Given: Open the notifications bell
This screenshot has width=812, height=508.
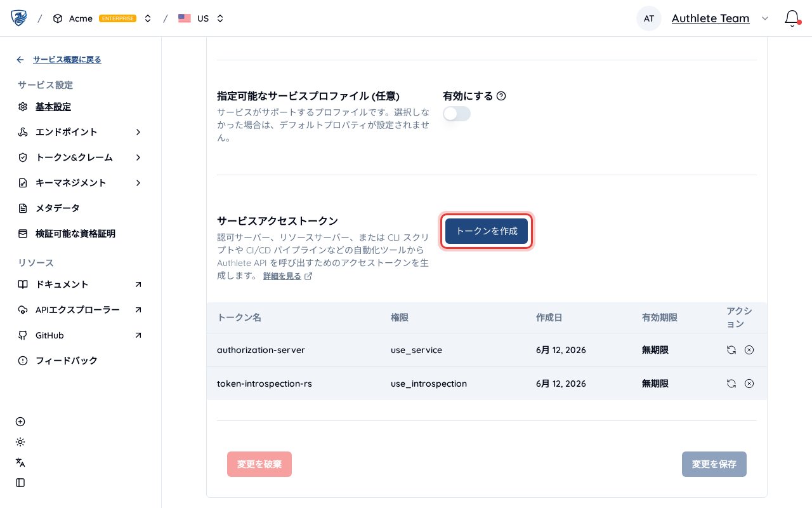Looking at the screenshot, I should coord(792,18).
